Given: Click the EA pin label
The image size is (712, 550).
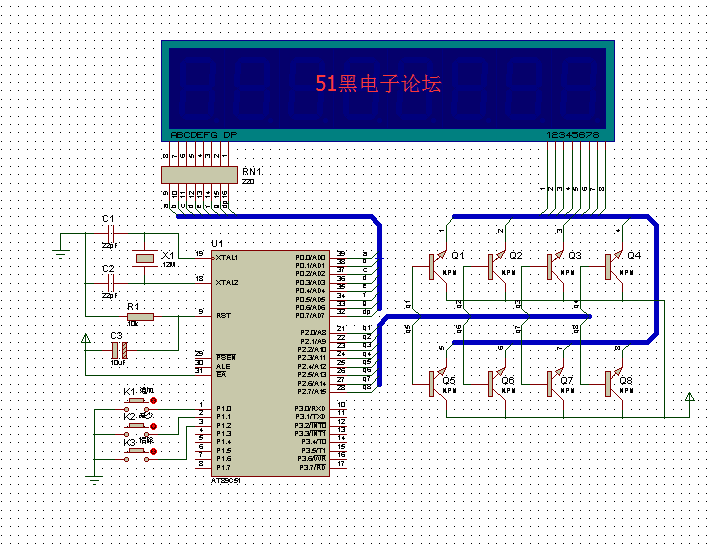Looking at the screenshot, I should click(x=221, y=374).
